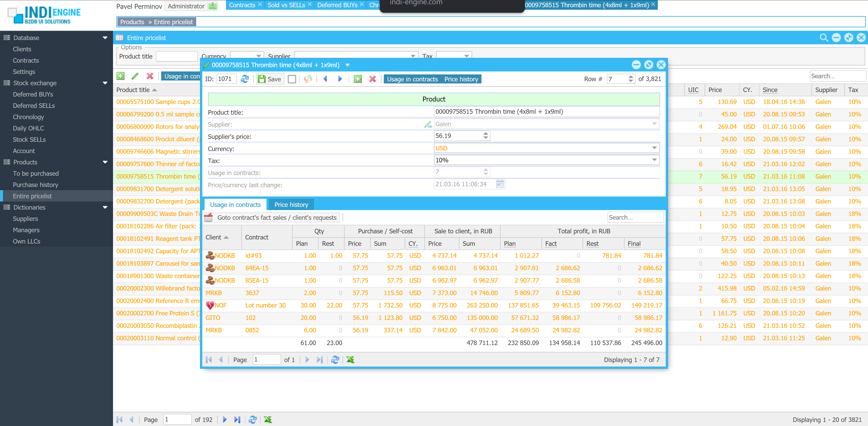Screen dimensions: 868x426
Task: Go to previous record with left arrow
Action: [x=325, y=79]
